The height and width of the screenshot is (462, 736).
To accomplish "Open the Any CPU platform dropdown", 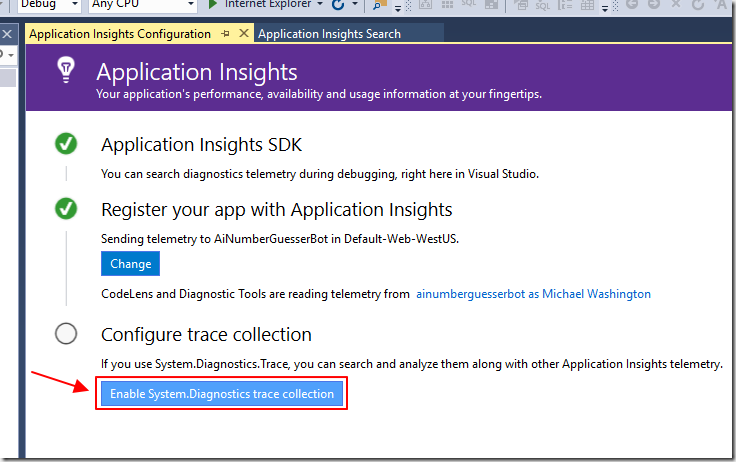I will click(143, 5).
